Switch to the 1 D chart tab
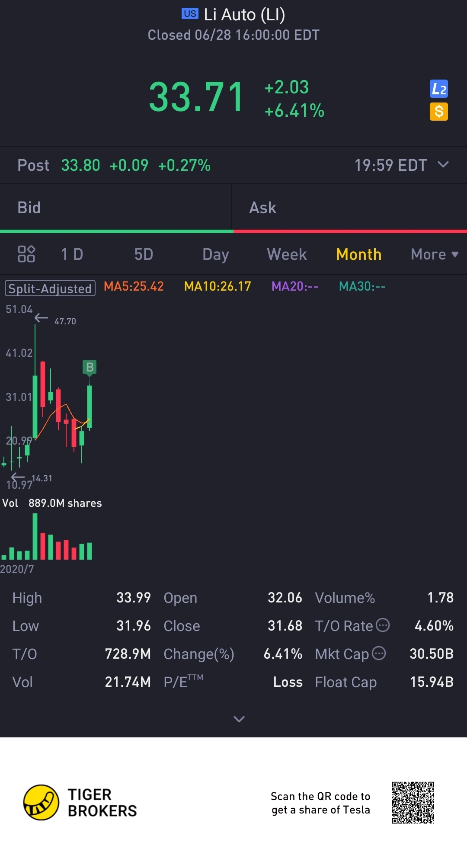Viewport: 467px width, 868px height. pos(72,254)
